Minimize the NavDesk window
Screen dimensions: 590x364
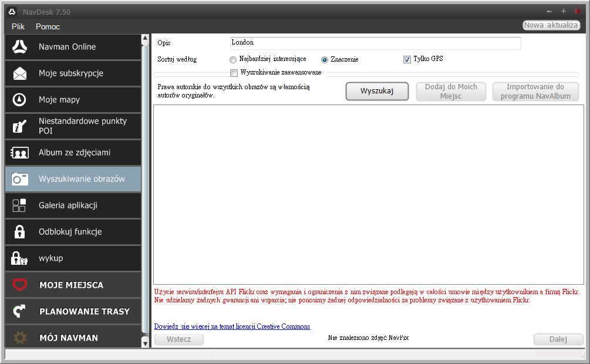point(549,11)
